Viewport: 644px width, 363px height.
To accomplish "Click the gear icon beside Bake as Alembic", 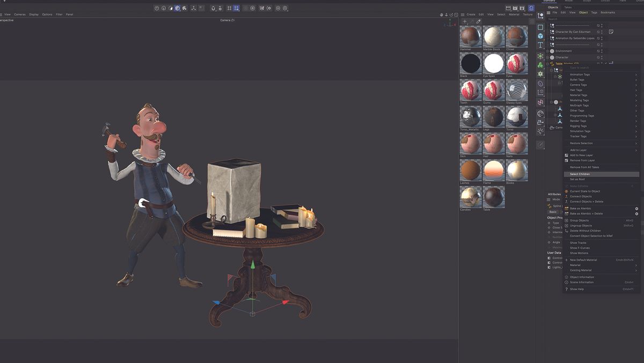I will 637,208.
